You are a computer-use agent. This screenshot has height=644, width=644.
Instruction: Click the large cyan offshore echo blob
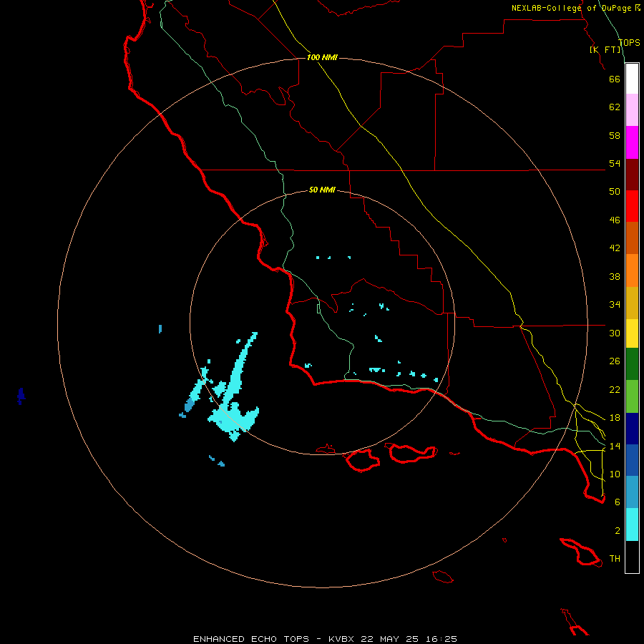tap(234, 420)
